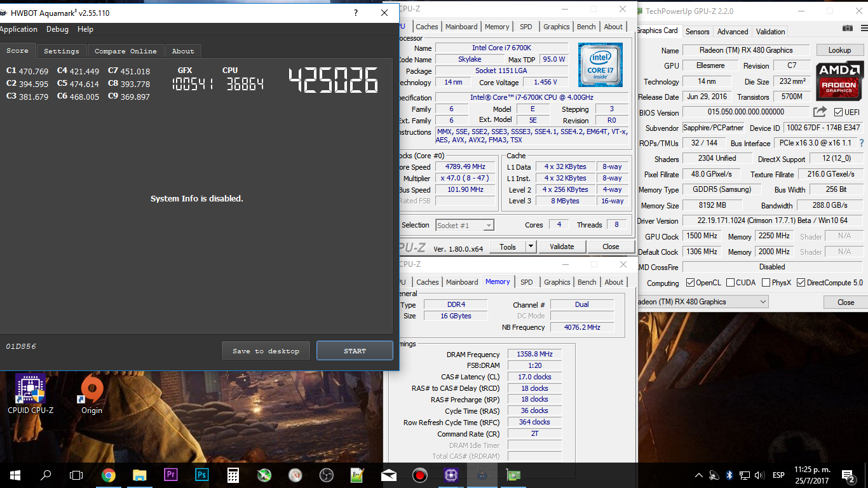Show hidden system tray icons
This screenshot has width=868, height=488.
[x=699, y=475]
